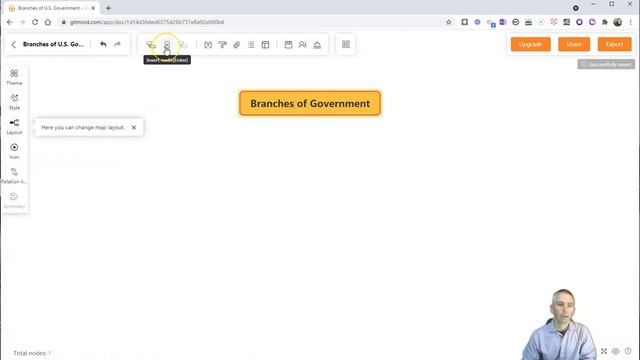Click the browser forward arrow
Image resolution: width=640 pixels, height=360 pixels.
point(22,22)
